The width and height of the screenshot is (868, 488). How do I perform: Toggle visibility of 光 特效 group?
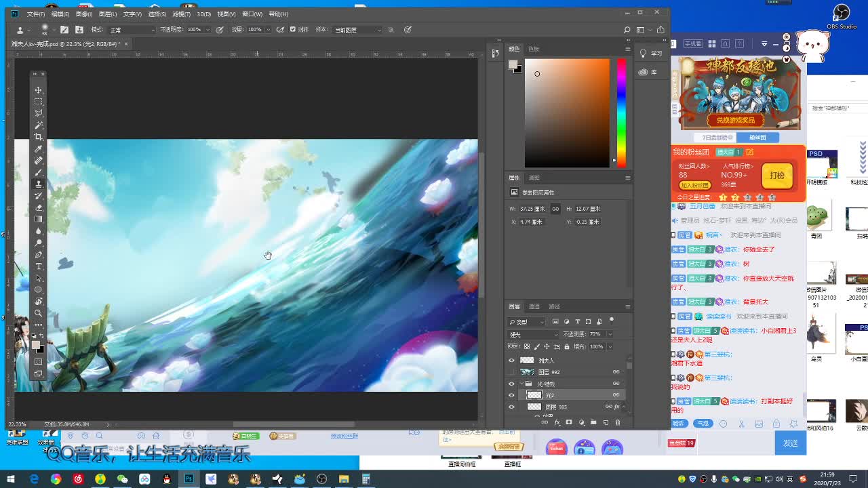(x=511, y=384)
